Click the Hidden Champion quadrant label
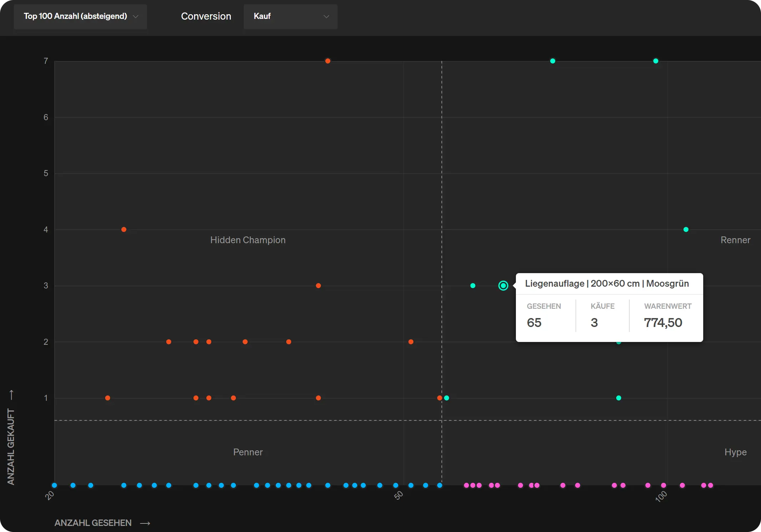The width and height of the screenshot is (761, 532). [x=248, y=240]
